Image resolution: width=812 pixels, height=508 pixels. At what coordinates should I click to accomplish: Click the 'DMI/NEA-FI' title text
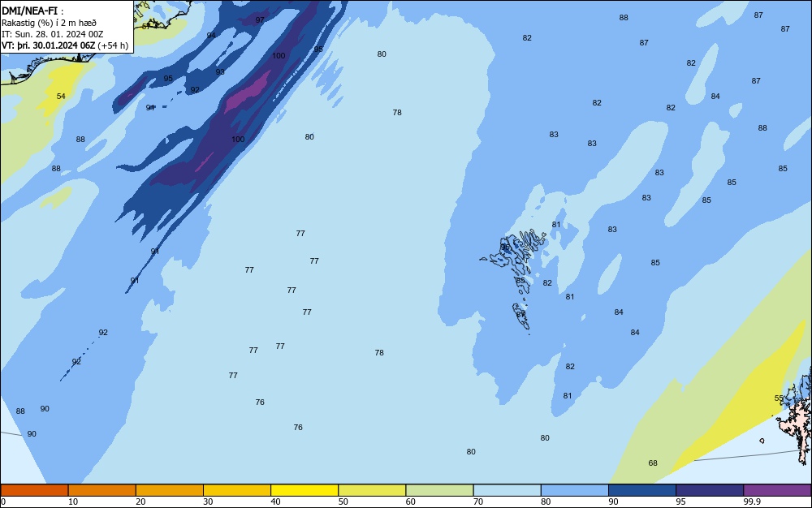(x=29, y=11)
